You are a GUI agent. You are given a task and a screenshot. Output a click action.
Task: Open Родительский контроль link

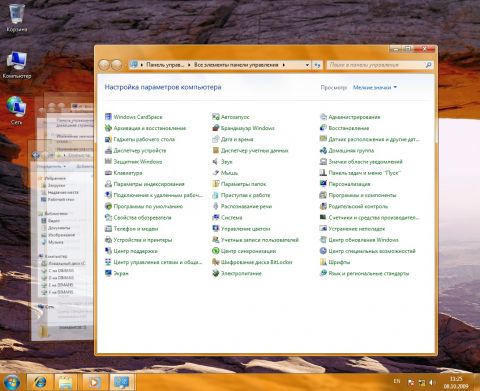point(358,206)
